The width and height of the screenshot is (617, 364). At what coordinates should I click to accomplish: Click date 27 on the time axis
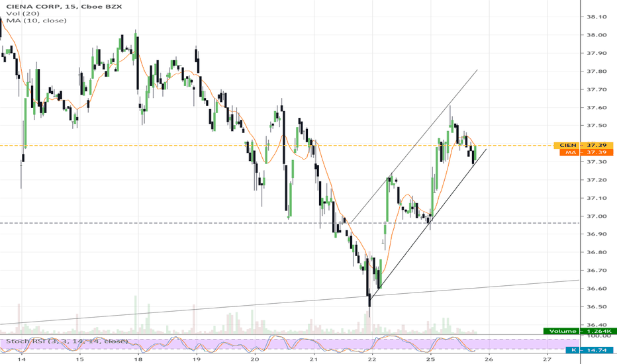547,359
